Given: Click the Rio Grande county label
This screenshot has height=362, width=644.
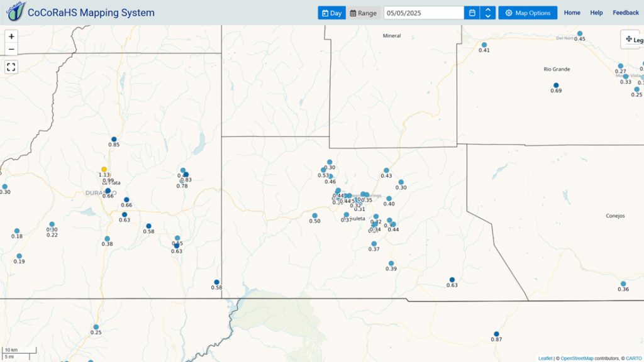Looking at the screenshot, I should [557, 69].
